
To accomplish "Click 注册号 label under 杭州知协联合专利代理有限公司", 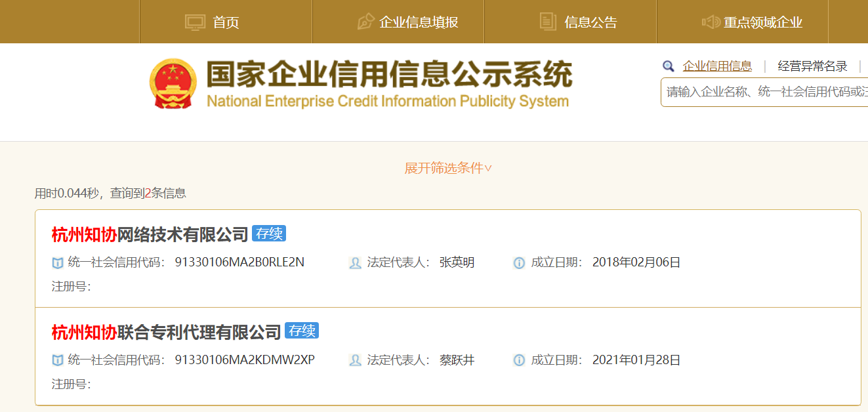I will point(72,384).
